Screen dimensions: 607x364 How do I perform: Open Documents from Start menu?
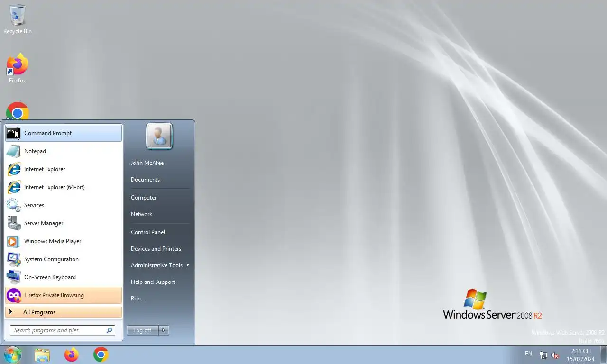(x=145, y=180)
